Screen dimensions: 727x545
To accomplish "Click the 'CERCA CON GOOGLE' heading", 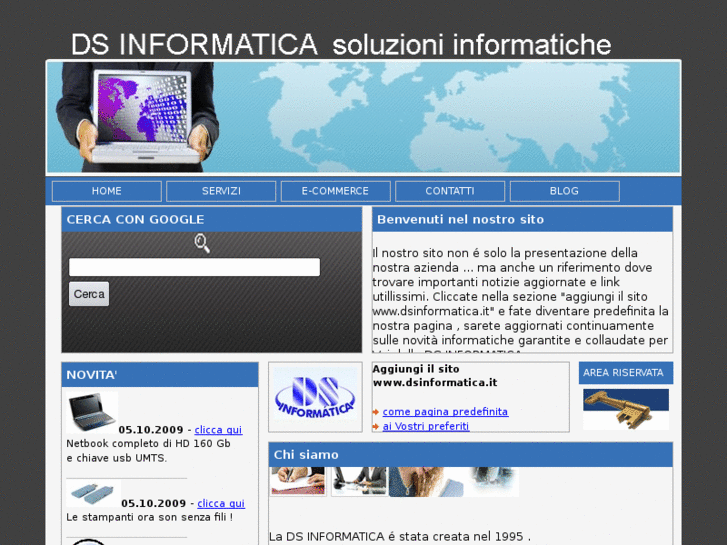I will tap(135, 219).
